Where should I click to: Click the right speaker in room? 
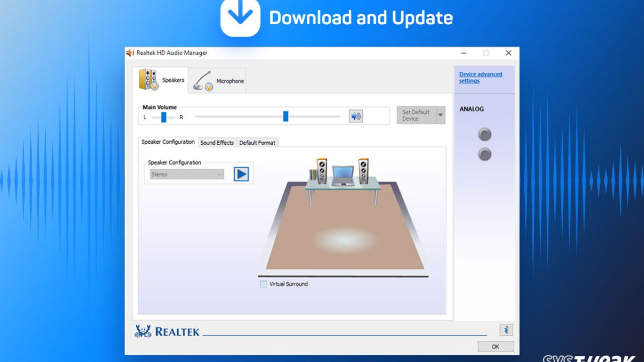coord(363,171)
